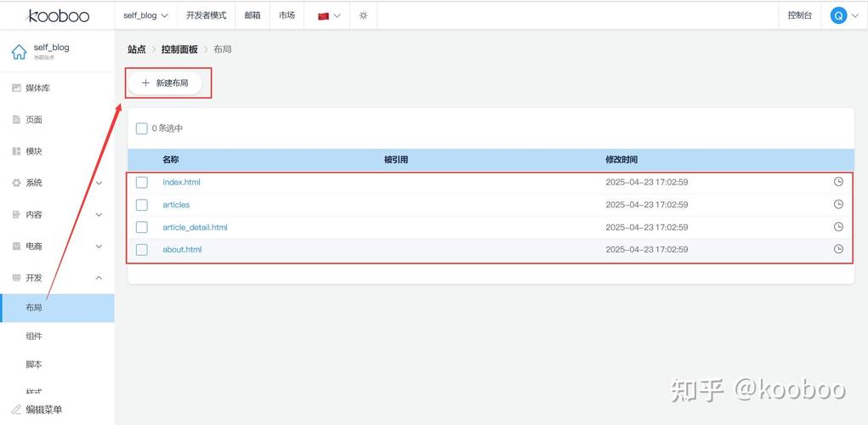Click the 电商 sidebar icon
The height and width of the screenshot is (425, 868).
click(17, 246)
